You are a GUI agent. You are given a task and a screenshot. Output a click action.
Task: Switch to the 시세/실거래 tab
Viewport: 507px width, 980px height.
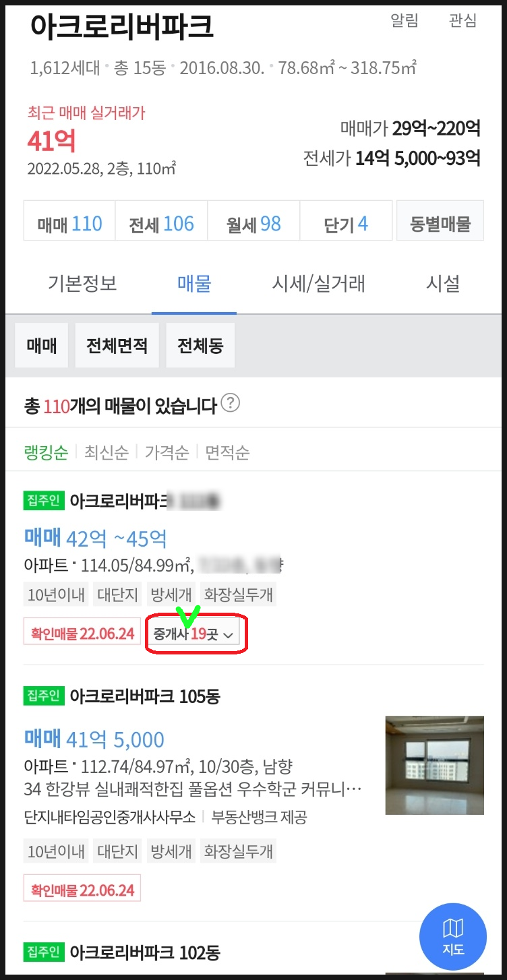(319, 284)
